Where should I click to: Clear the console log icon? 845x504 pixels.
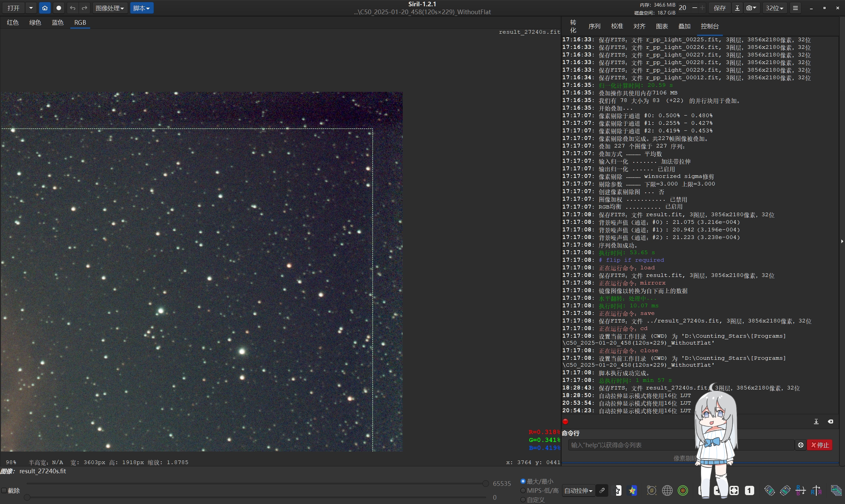[830, 421]
